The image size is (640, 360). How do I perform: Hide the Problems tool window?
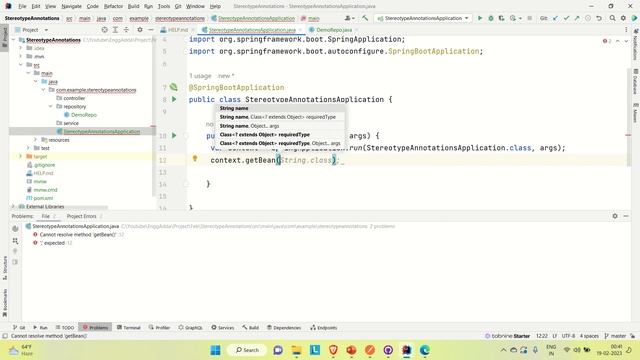click(x=626, y=216)
